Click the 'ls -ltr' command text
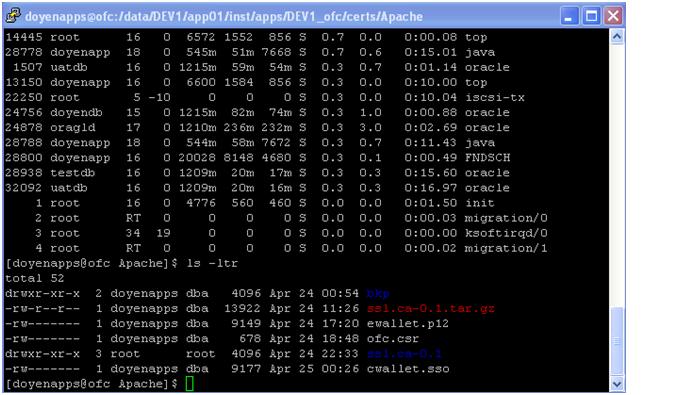The height and width of the screenshot is (395, 684). 212,263
